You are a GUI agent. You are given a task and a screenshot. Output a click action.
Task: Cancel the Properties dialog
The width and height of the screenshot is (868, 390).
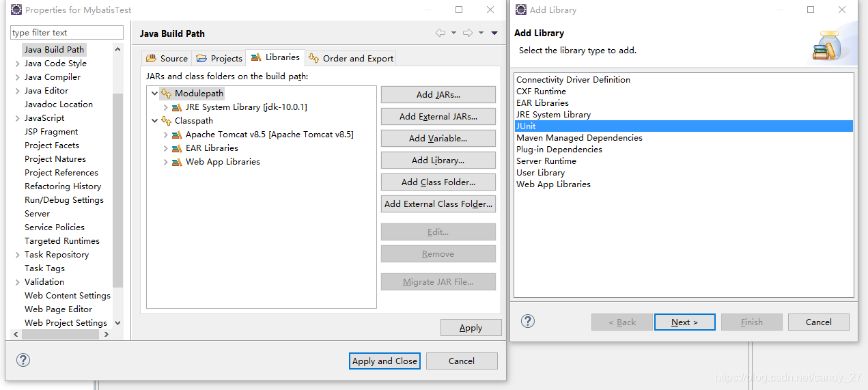pos(462,361)
